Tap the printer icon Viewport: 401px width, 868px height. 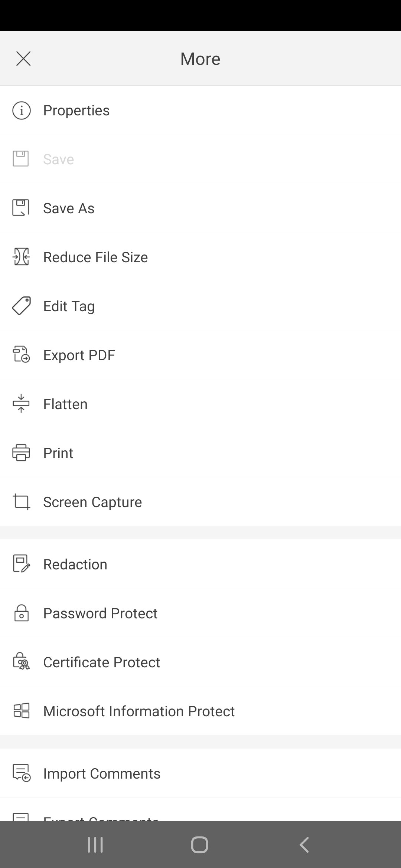pyautogui.click(x=21, y=453)
